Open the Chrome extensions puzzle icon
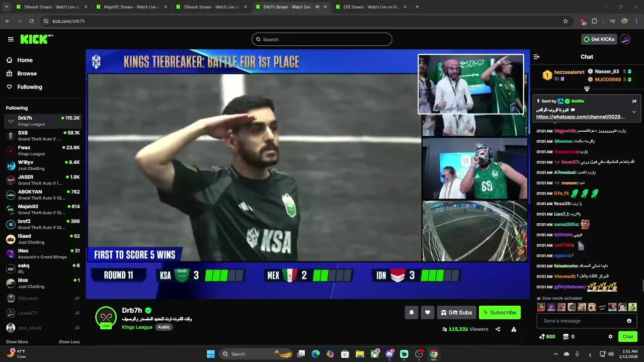644x362 pixels. click(595, 21)
